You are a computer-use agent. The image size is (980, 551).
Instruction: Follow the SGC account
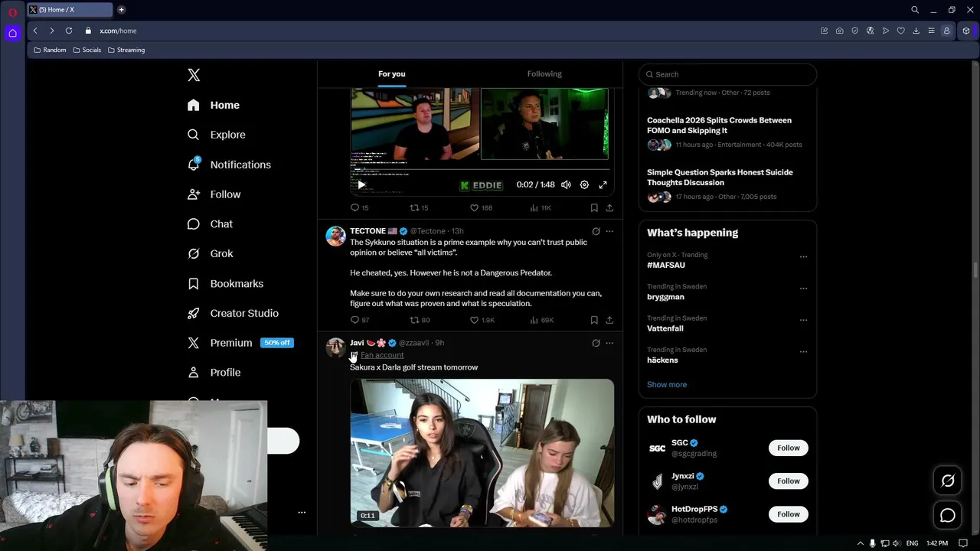pos(788,448)
